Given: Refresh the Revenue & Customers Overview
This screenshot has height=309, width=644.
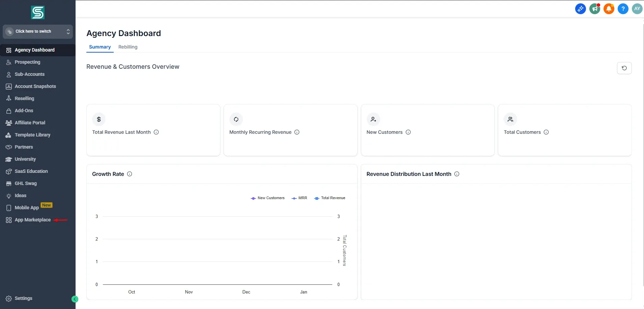Looking at the screenshot, I should tap(625, 68).
